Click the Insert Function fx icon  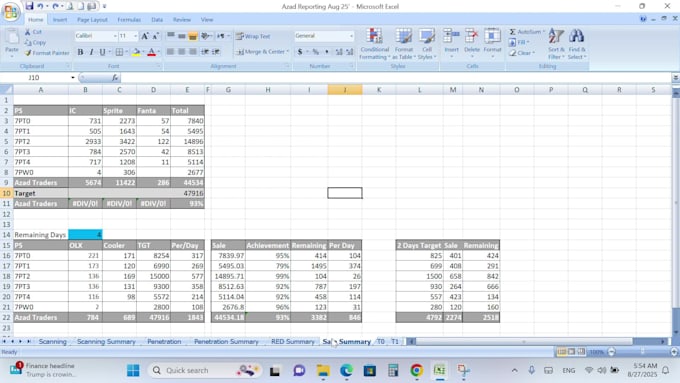tap(114, 78)
